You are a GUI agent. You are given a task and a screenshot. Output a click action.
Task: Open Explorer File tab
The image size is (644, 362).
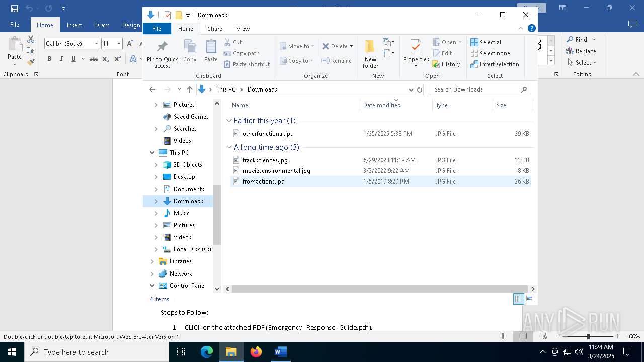pos(157,29)
